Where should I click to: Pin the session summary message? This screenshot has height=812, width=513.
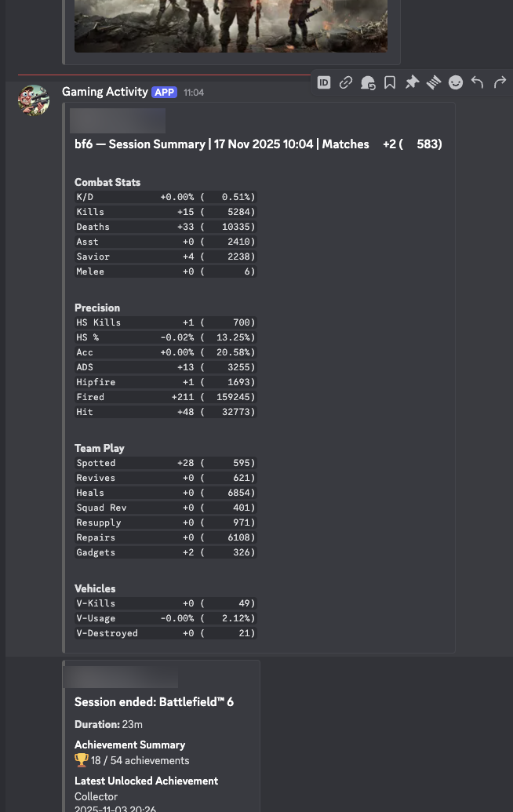pos(412,82)
